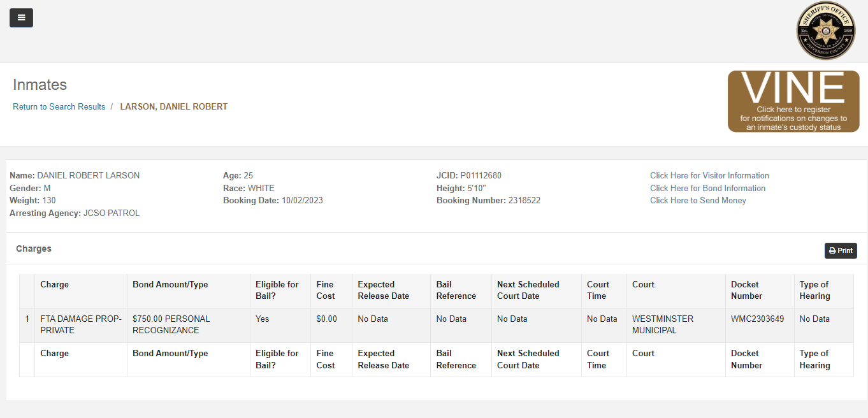Click top Expected Release Date header
The width and height of the screenshot is (868, 418).
coord(391,291)
